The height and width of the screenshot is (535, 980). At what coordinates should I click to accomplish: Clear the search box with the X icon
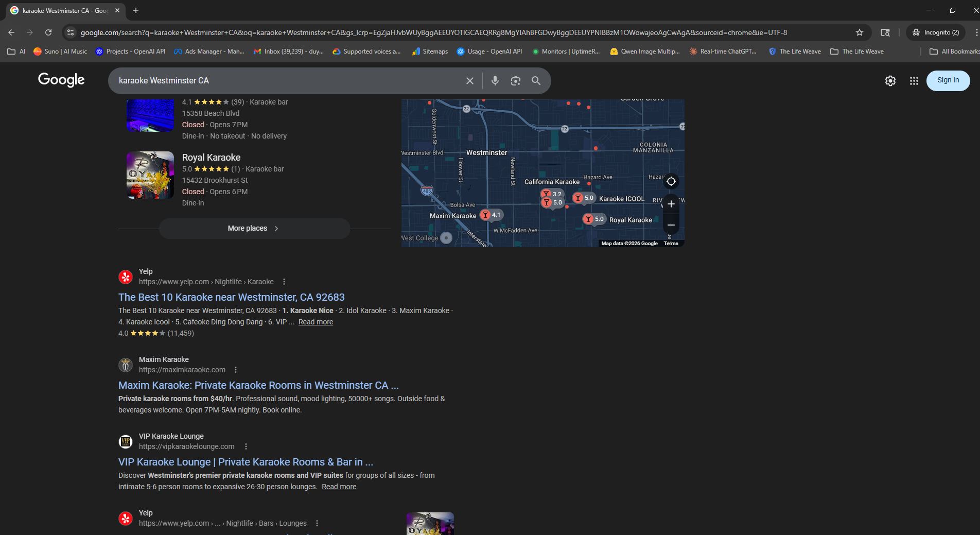pyautogui.click(x=469, y=81)
